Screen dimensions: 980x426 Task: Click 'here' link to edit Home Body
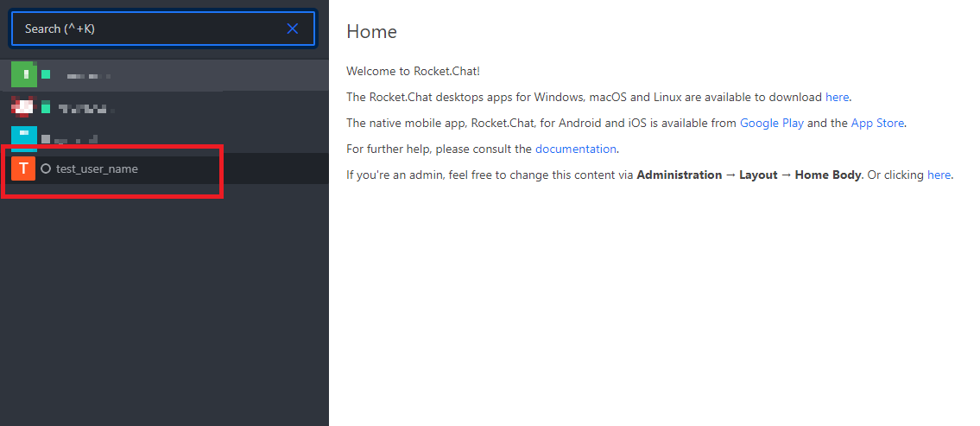pyautogui.click(x=939, y=175)
